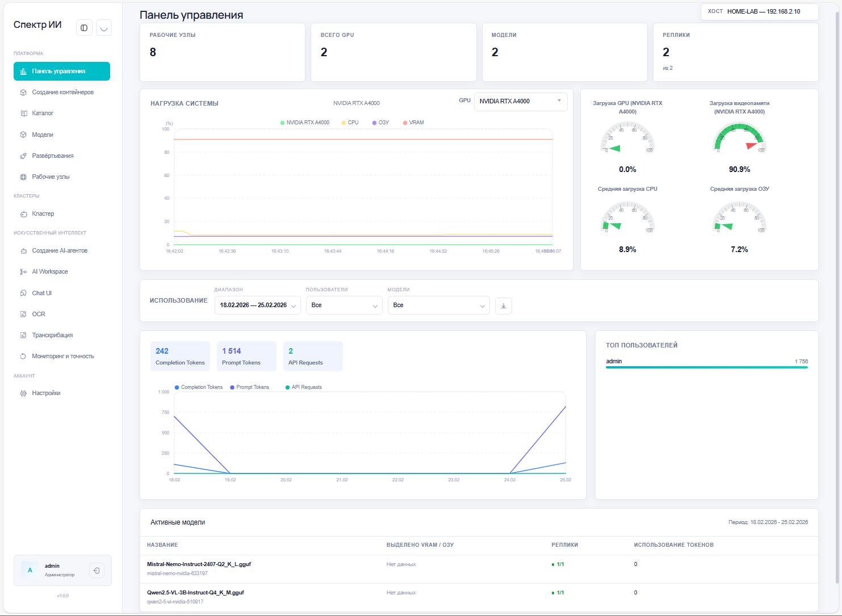Toggle the CPU series in system load legend
Image resolution: width=842 pixels, height=616 pixels.
coord(350,123)
